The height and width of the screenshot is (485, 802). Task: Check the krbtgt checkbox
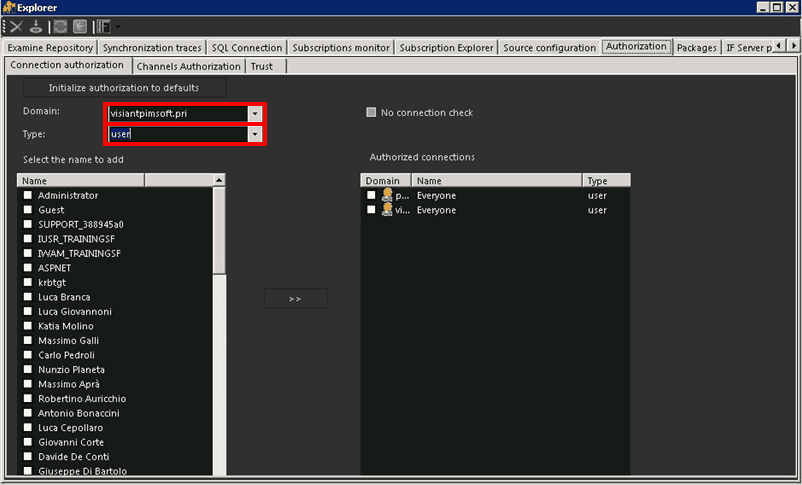point(28,282)
